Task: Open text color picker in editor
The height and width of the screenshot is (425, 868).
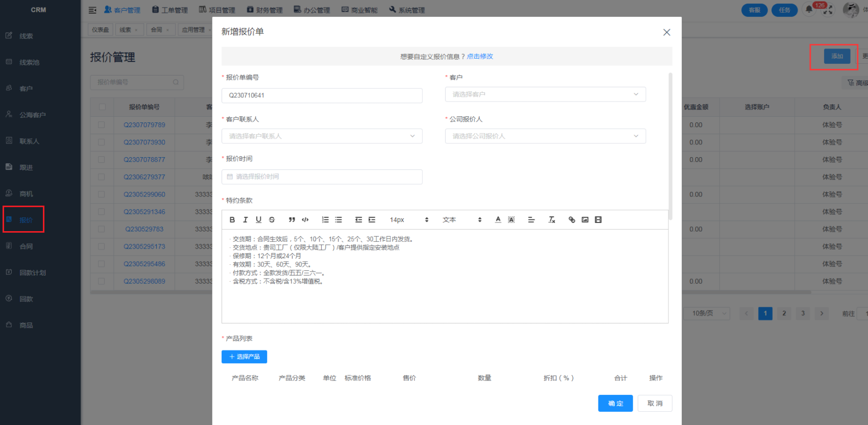Action: pos(498,220)
